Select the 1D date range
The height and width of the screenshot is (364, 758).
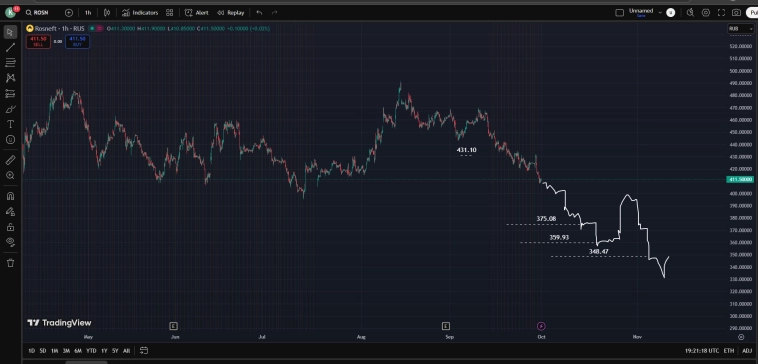(31, 350)
